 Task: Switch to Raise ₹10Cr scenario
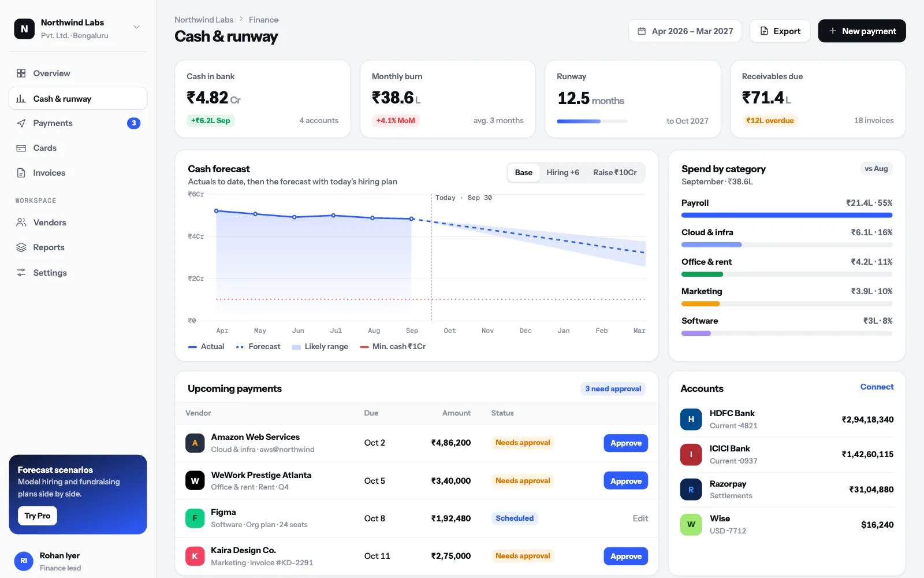point(615,172)
